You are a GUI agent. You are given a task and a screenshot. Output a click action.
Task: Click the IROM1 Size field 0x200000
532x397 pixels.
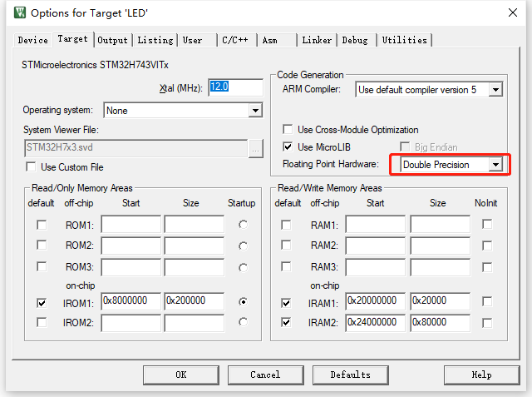click(x=195, y=301)
